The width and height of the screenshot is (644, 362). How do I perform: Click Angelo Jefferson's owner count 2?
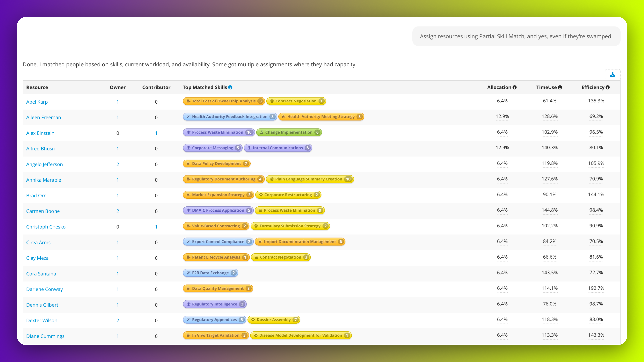tap(118, 164)
